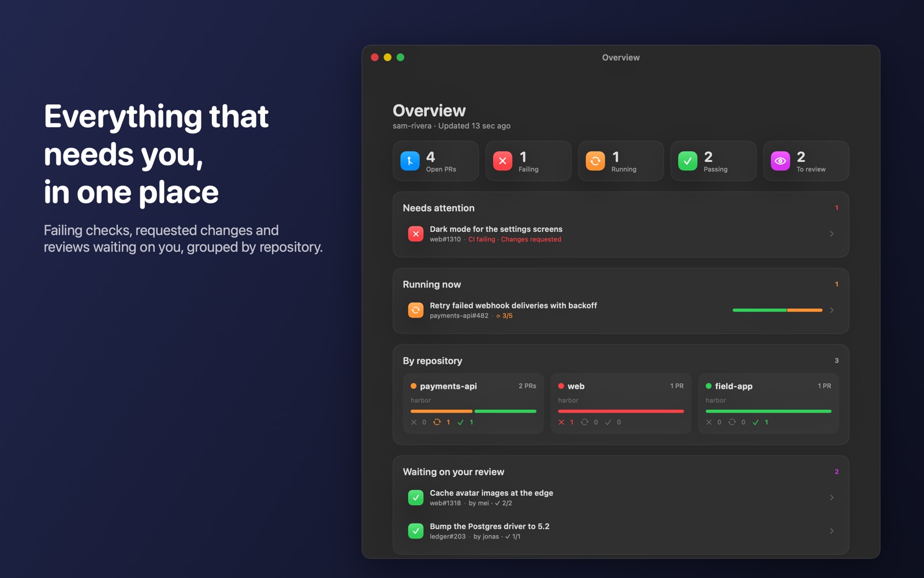This screenshot has height=578, width=924.
Task: Click the red status dot on web card
Action: pos(561,386)
